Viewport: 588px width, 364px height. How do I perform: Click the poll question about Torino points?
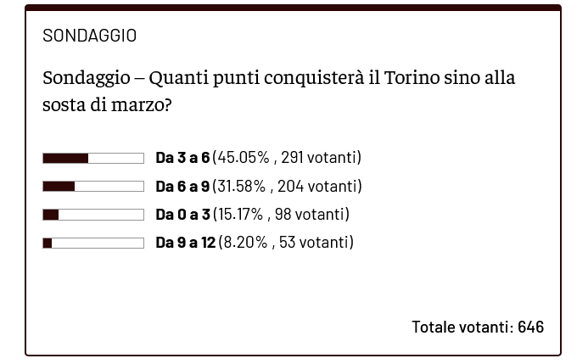[x=279, y=92]
